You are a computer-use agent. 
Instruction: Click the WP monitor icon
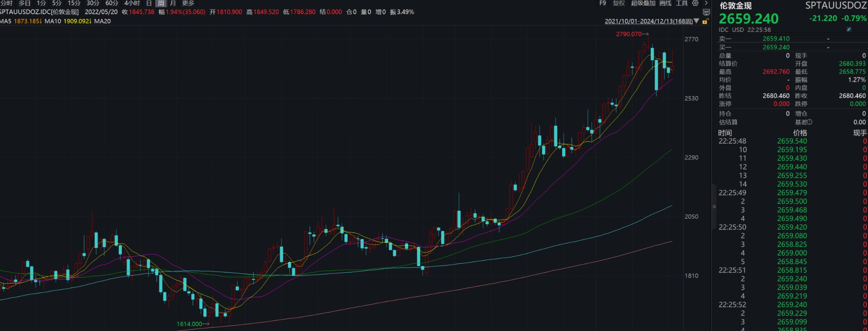pyautogui.click(x=706, y=12)
